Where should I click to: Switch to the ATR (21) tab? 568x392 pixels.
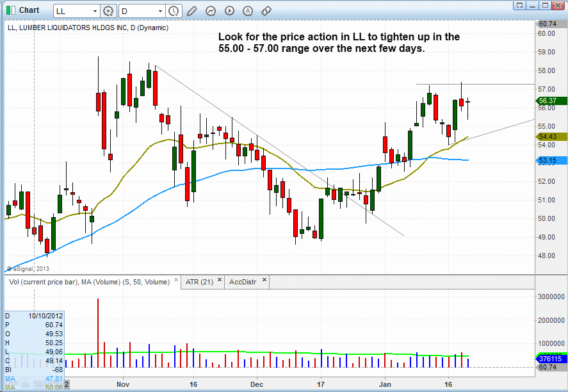click(199, 282)
